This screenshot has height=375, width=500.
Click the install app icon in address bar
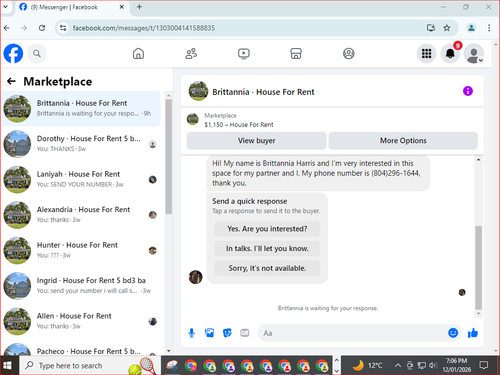tap(431, 28)
